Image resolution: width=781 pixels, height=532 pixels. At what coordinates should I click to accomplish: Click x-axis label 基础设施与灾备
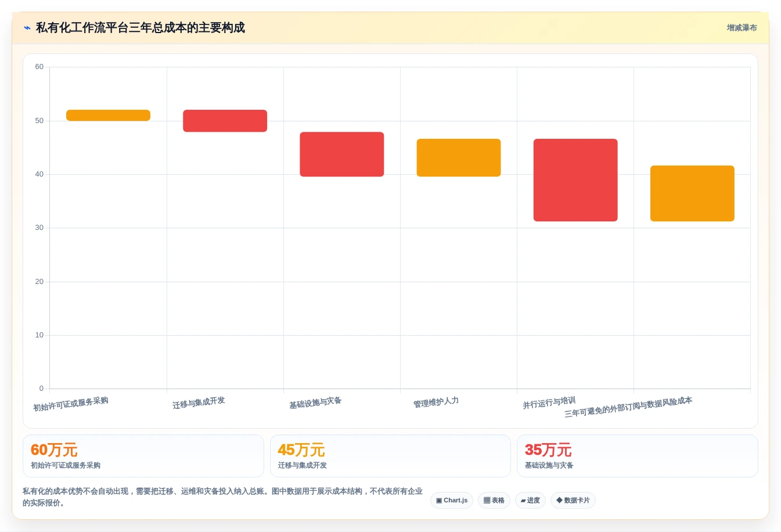(x=315, y=402)
